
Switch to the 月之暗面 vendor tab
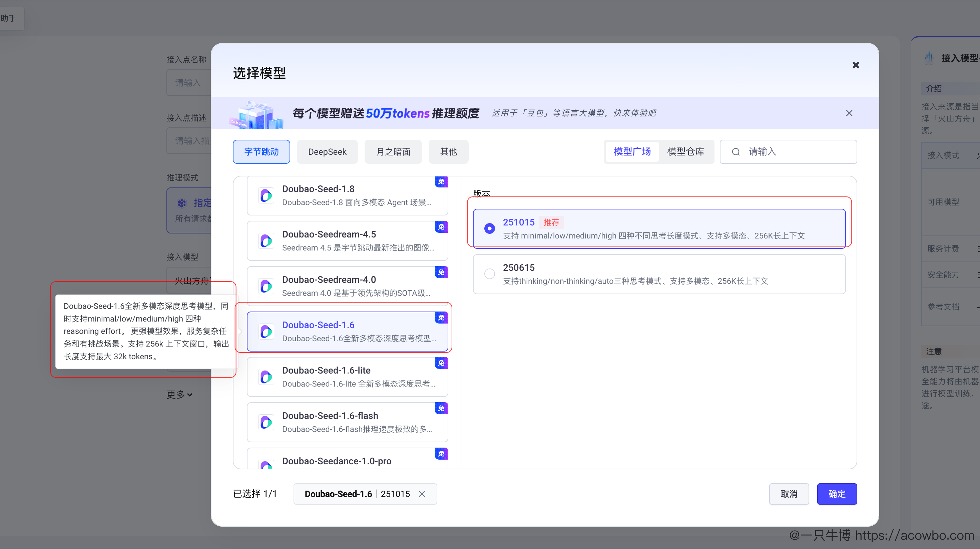pos(393,152)
